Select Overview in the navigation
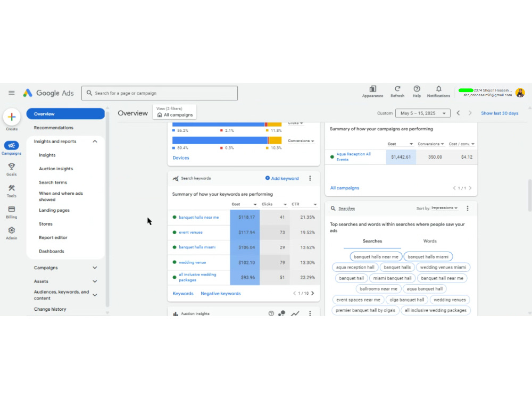 tap(65, 114)
